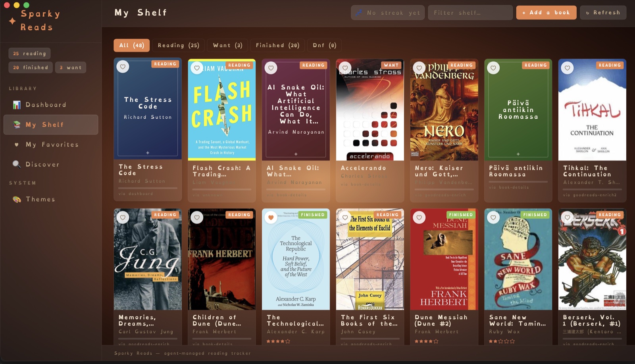Unfavorite The Technological Republic heart
The width and height of the screenshot is (635, 364).
[x=271, y=217]
